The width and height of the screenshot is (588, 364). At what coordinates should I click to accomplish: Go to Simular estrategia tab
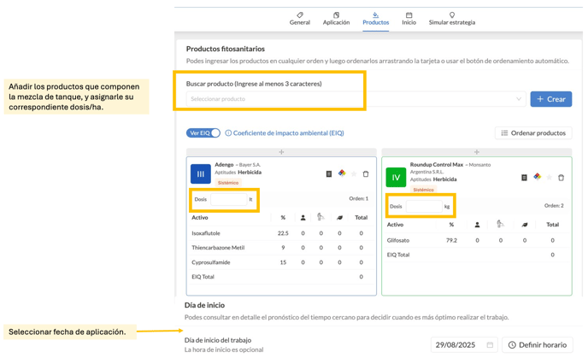point(451,18)
